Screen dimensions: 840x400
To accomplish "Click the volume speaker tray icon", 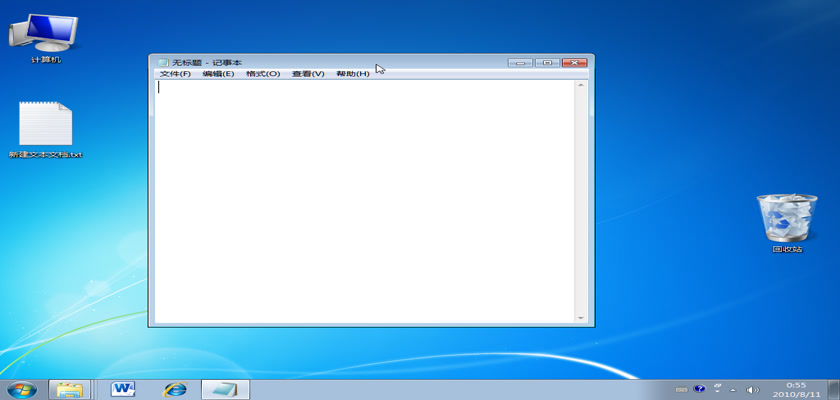I will (x=753, y=388).
